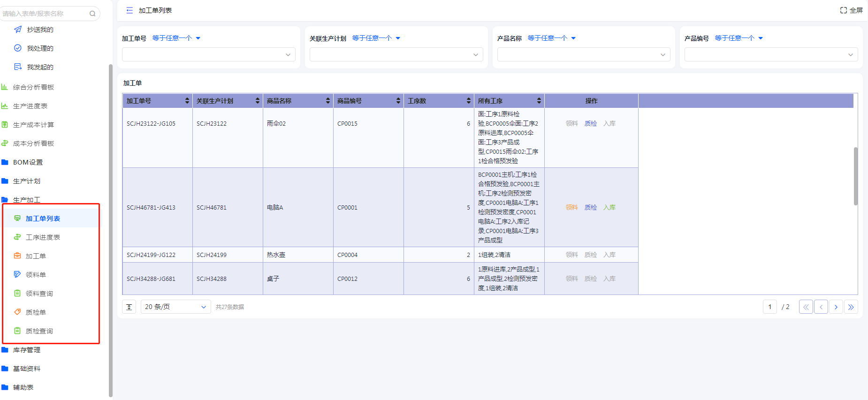Change 产品名称 filter condition 等于任意一个
The width and height of the screenshot is (868, 400).
[551, 38]
